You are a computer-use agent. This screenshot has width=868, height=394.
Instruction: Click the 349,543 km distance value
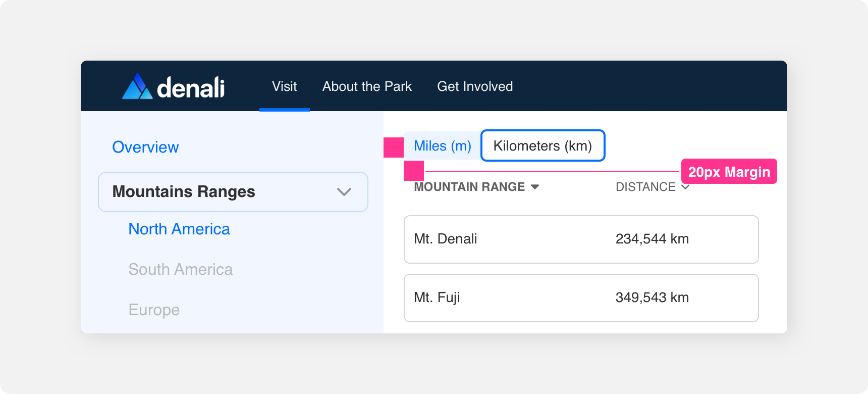(x=652, y=298)
